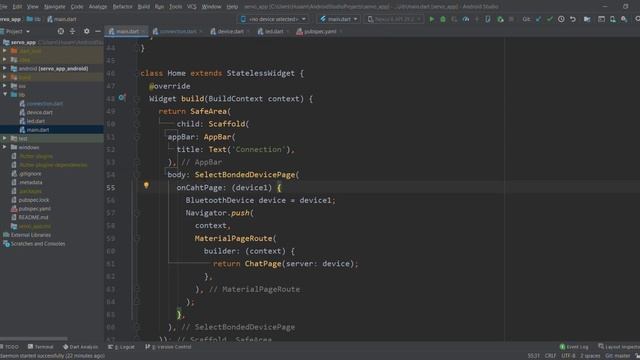Open the device selector dropdown

[273, 19]
